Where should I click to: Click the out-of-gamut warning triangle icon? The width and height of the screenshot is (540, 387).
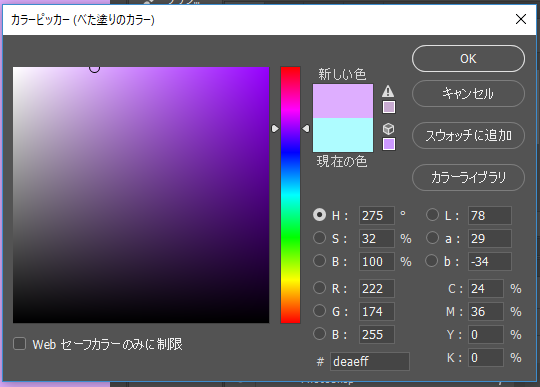(388, 91)
